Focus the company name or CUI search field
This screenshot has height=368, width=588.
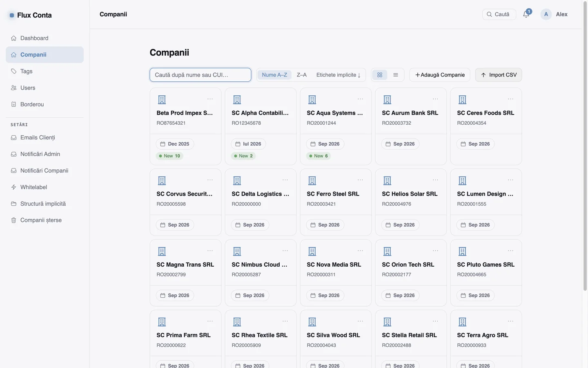(x=200, y=75)
